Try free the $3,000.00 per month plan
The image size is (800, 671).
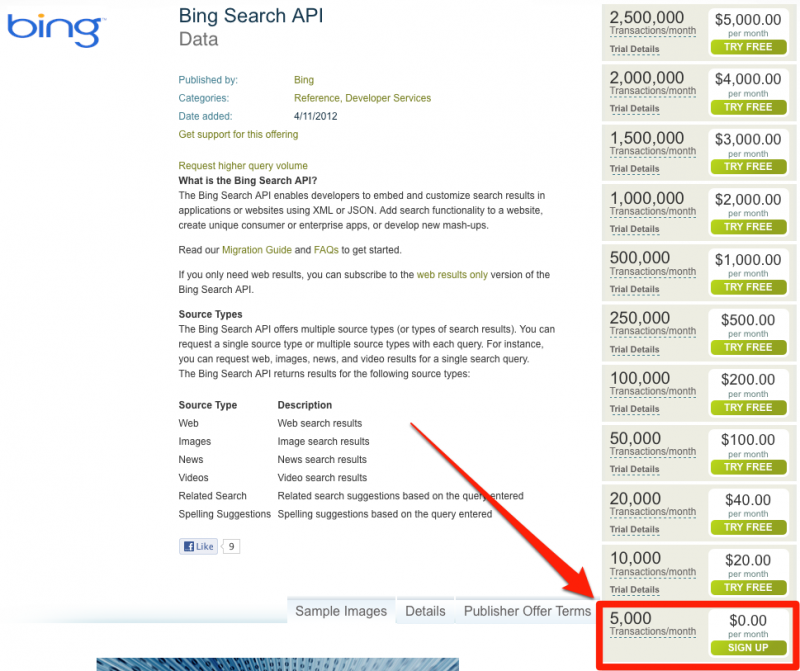[x=748, y=167]
